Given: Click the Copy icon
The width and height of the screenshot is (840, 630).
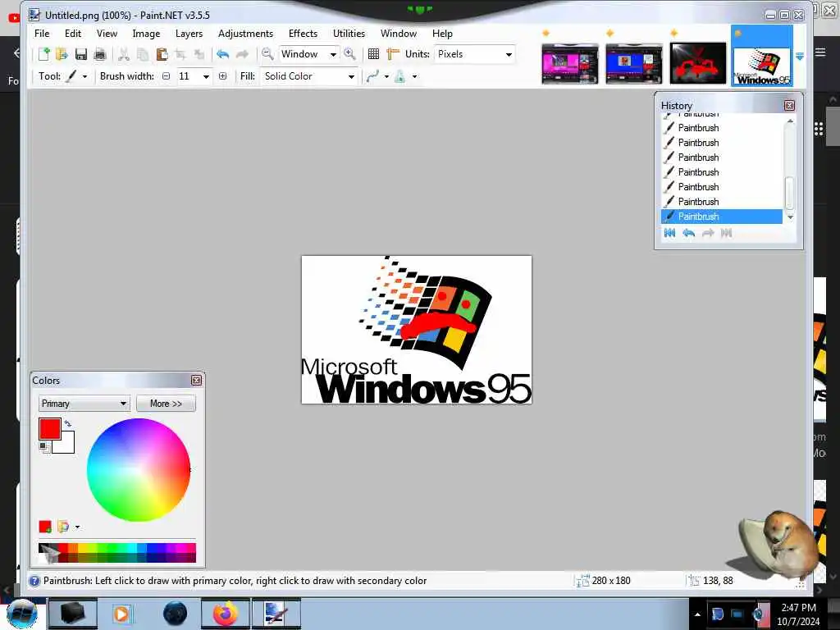Looking at the screenshot, I should coord(143,53).
